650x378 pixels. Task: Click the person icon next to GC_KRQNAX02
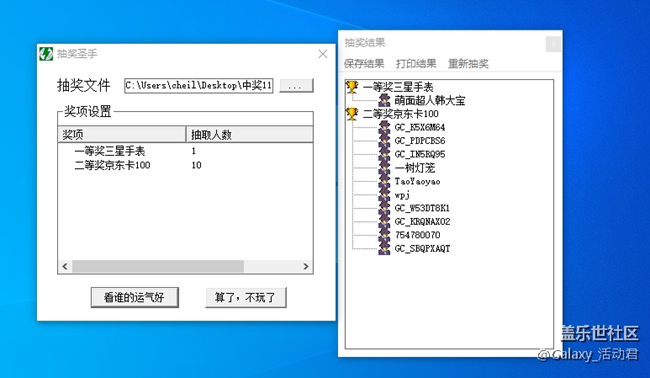pyautogui.click(x=385, y=221)
